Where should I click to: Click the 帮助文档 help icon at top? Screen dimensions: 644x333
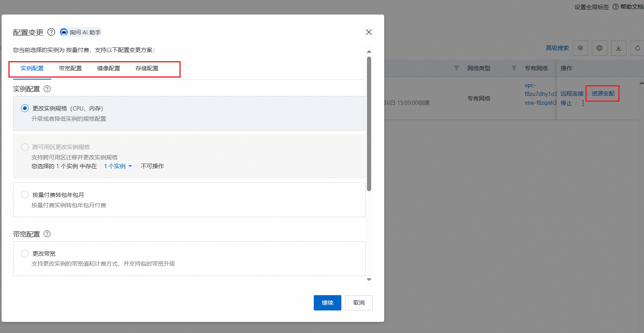[616, 6]
